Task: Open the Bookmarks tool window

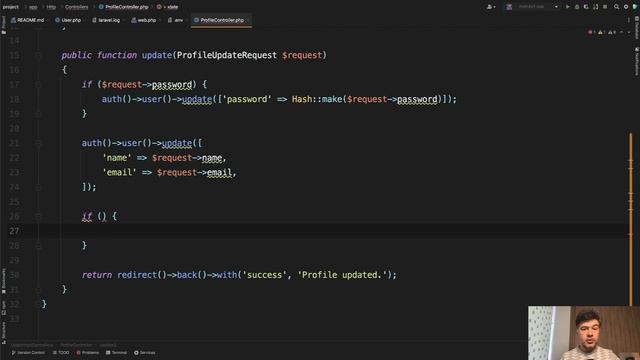Action: coord(4,281)
